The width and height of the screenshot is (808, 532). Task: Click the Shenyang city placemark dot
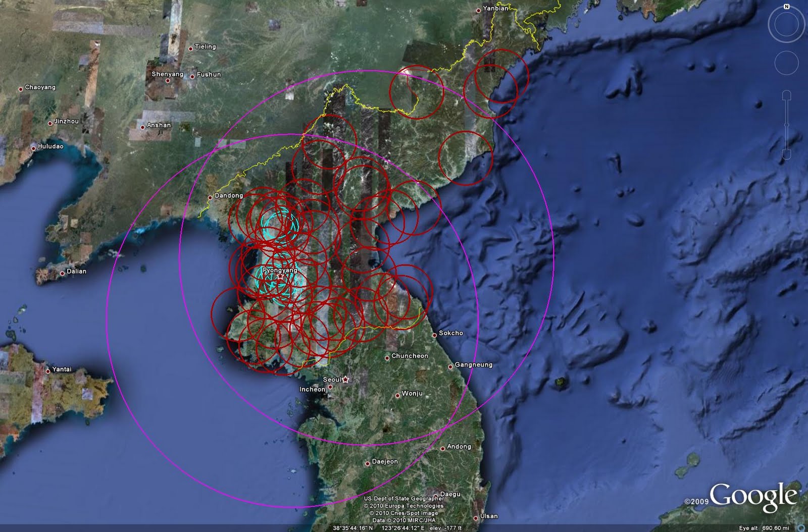pyautogui.click(x=168, y=81)
